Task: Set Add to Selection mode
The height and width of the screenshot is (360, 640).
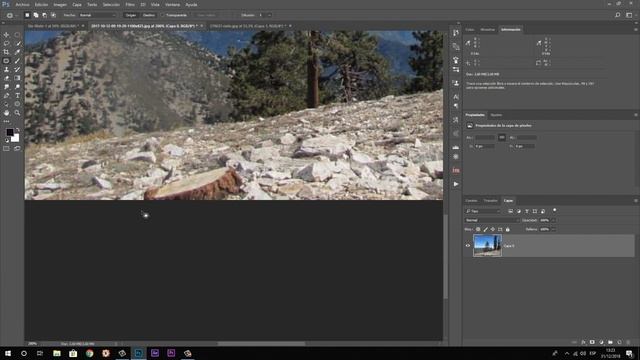Action: [x=36, y=15]
